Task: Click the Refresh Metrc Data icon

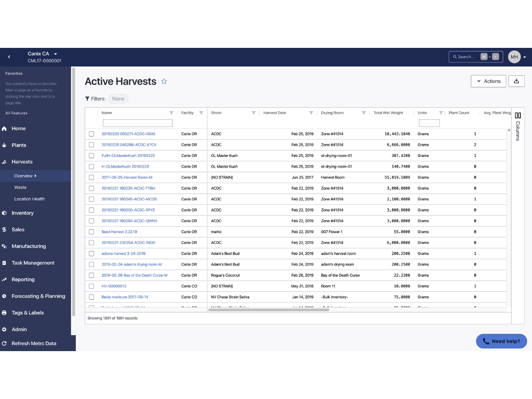Action: click(x=4, y=343)
